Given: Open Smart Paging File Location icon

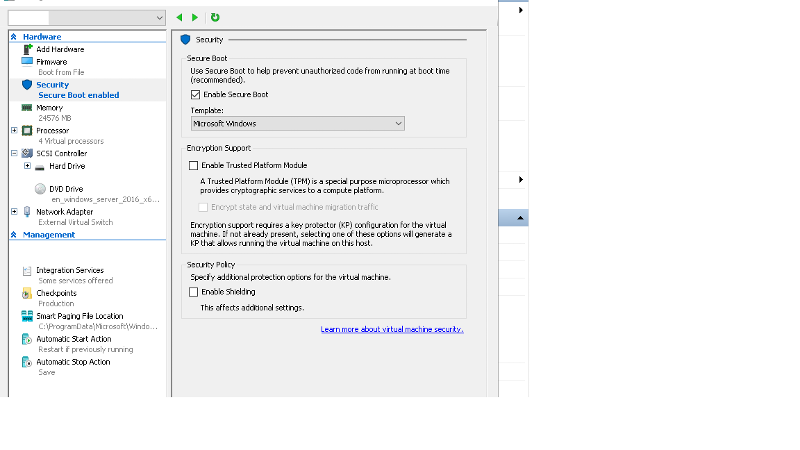Looking at the screenshot, I should (x=27, y=316).
